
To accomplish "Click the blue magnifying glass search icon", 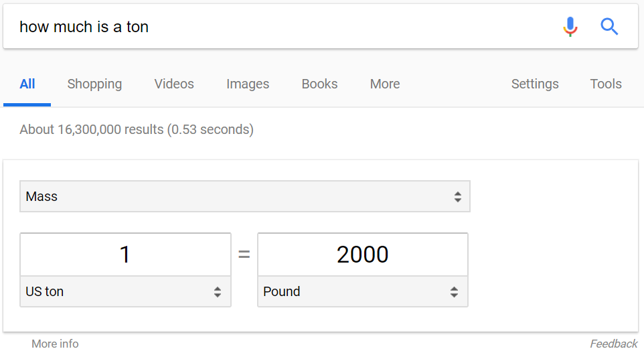I will click(x=609, y=27).
